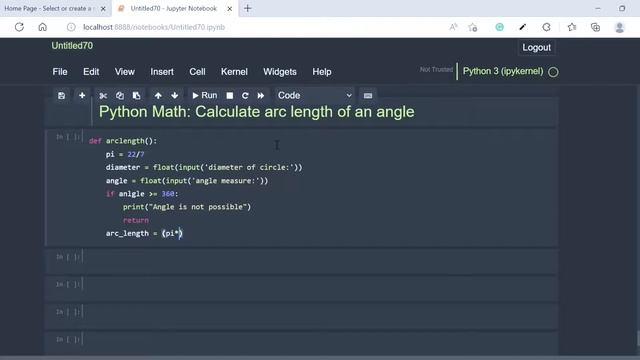Move selected cell up arrow
Viewport: 640px width, 360px height.
tap(158, 96)
